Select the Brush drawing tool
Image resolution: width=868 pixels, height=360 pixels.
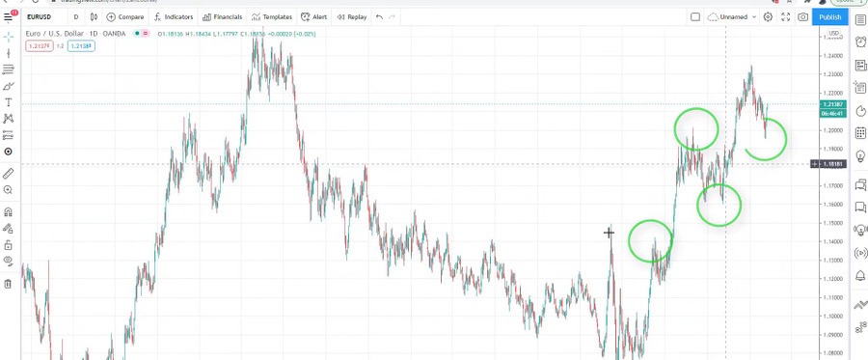(x=9, y=86)
